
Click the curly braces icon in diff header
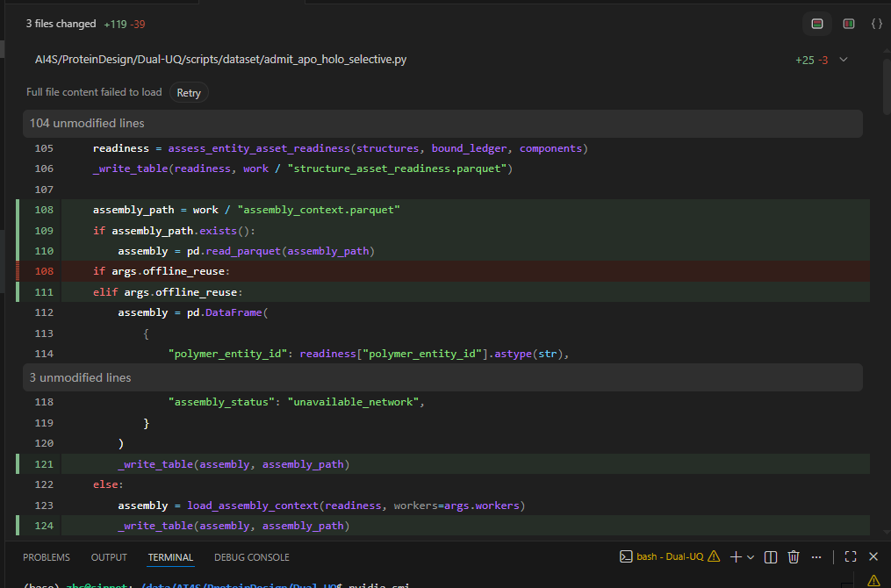[x=877, y=24]
